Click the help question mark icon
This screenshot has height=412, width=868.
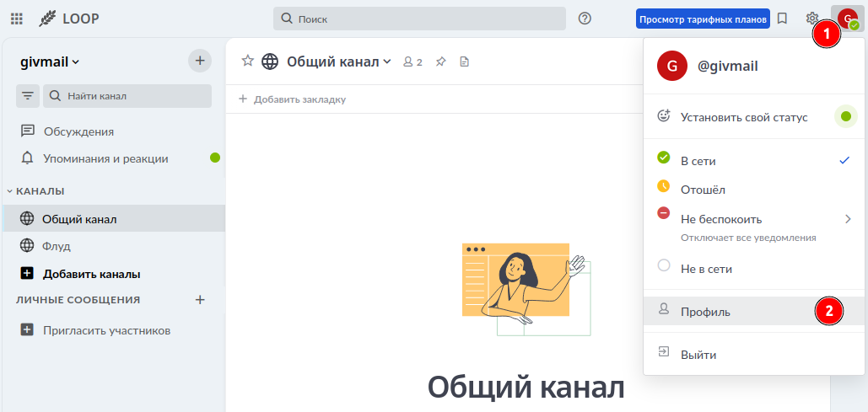585,19
